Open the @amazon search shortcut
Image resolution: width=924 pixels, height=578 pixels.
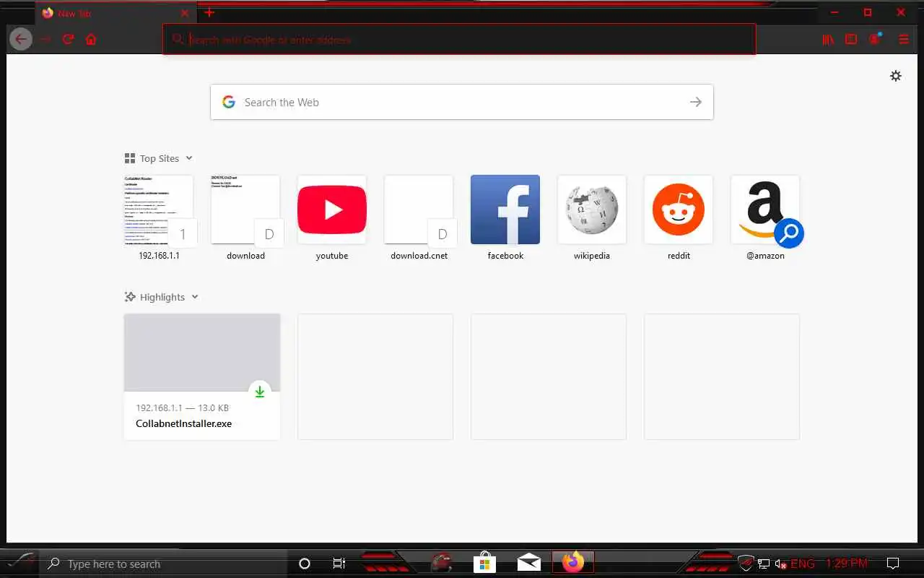point(765,217)
